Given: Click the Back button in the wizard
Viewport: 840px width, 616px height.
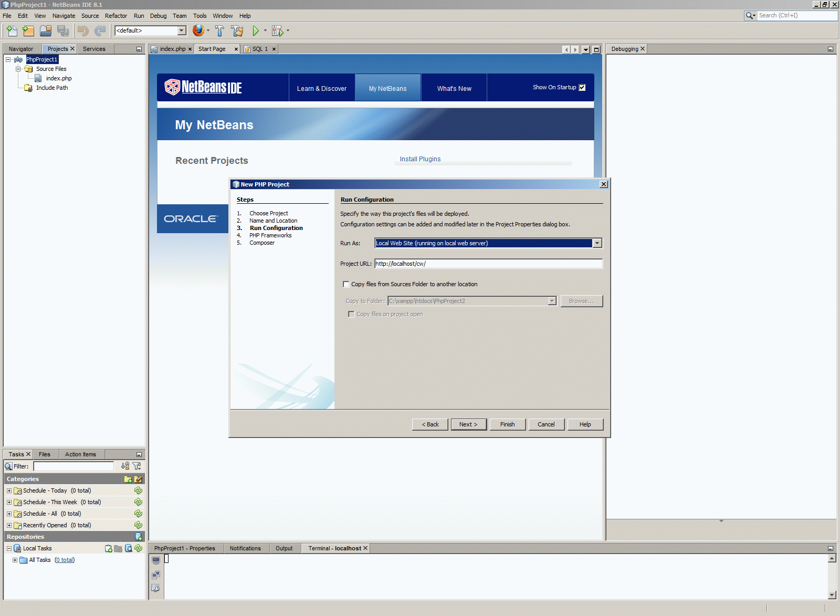Looking at the screenshot, I should tap(430, 424).
